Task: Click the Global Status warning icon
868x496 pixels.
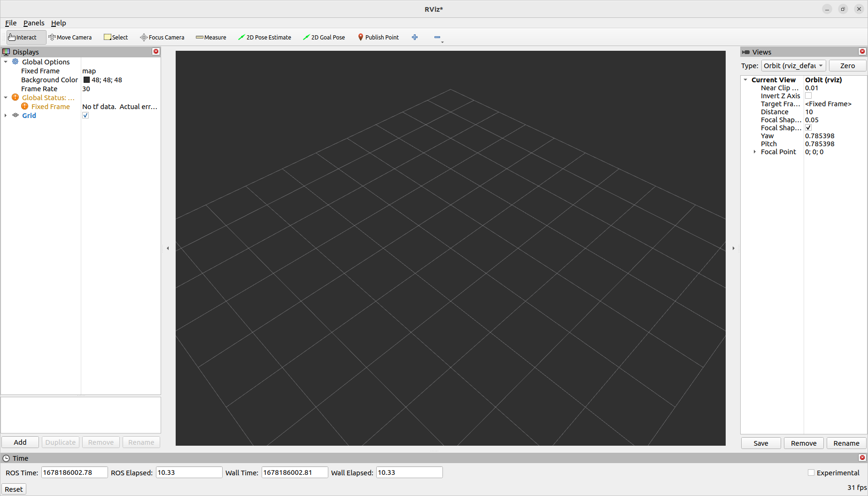Action: [15, 97]
